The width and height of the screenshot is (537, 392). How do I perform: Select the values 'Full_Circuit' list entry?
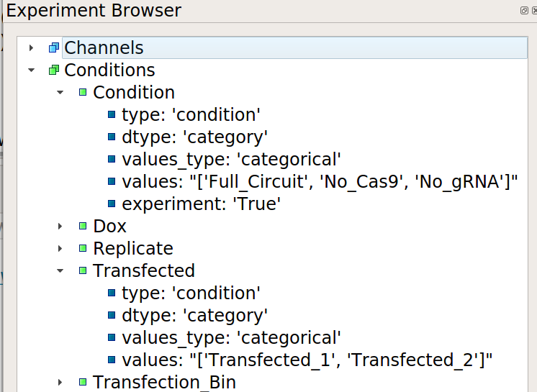pyautogui.click(x=320, y=181)
